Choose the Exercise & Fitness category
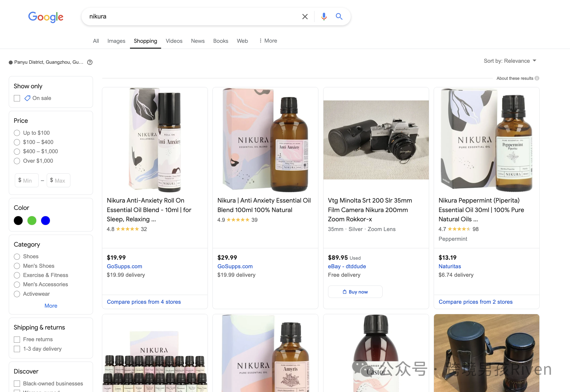 17,275
